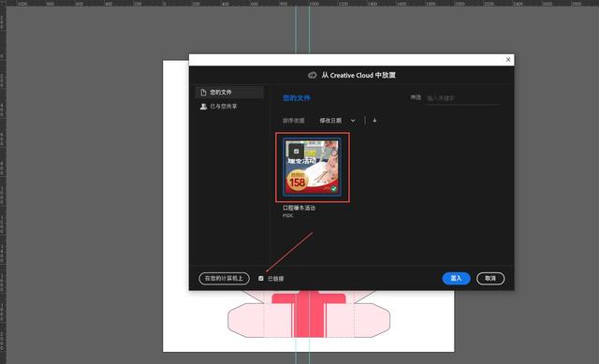Click the Creative Cloud icon in the title
This screenshot has height=364, width=599.
tap(312, 75)
